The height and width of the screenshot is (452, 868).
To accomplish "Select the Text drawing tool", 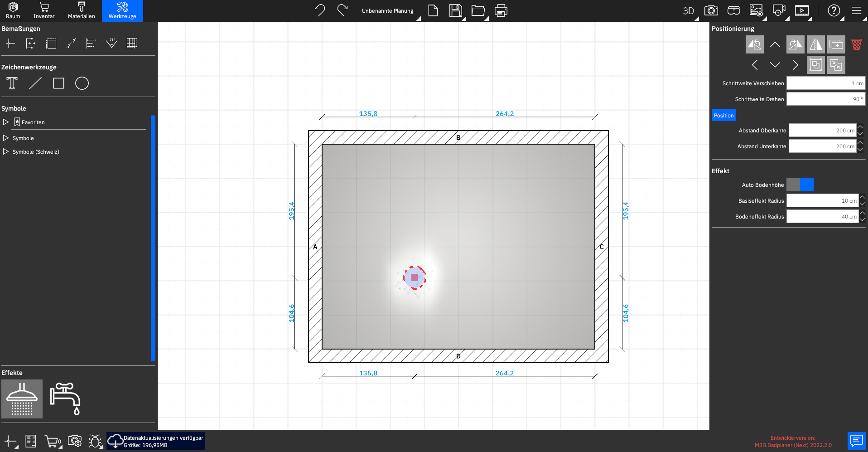I will point(12,83).
